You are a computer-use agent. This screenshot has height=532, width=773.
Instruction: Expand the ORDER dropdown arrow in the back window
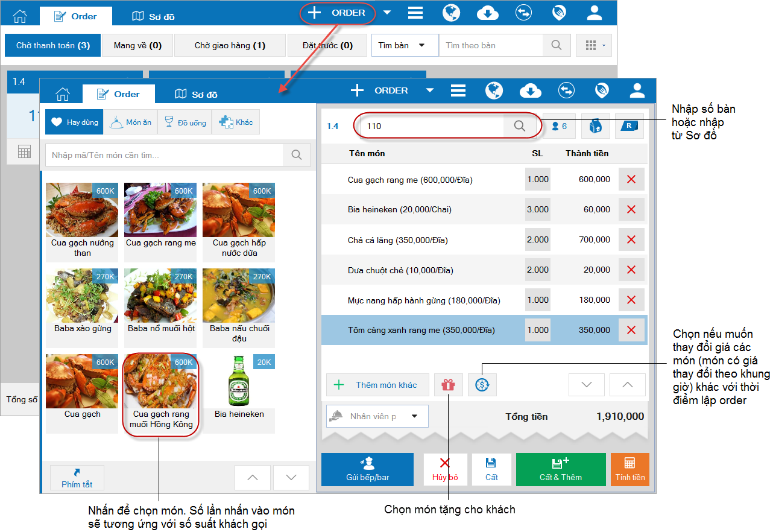pyautogui.click(x=387, y=13)
